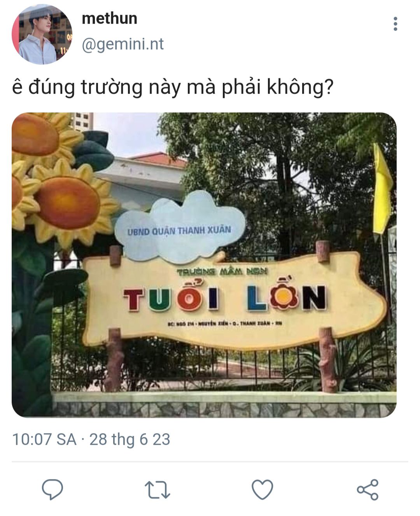Click the date 28 thg 6 23
The width and height of the screenshot is (420, 516).
click(130, 439)
